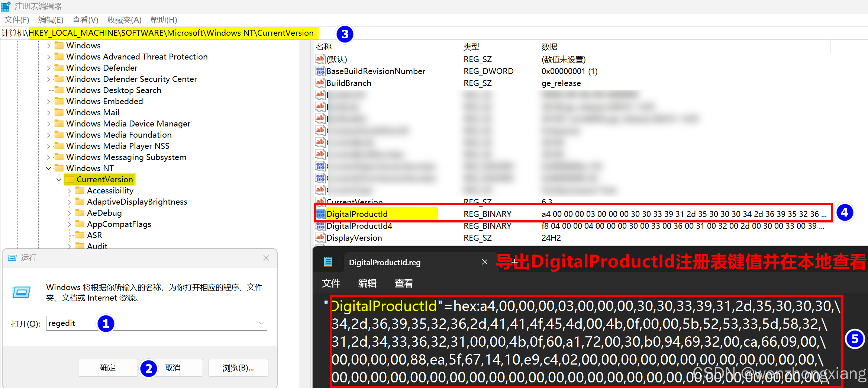
Task: Collapse the CurrentVersion node
Action: pos(59,180)
